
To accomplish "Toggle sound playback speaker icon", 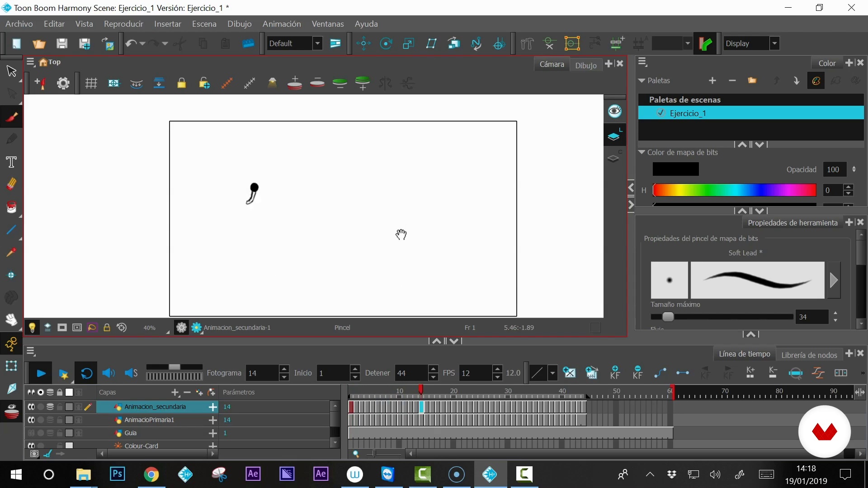I will pyautogui.click(x=108, y=373).
